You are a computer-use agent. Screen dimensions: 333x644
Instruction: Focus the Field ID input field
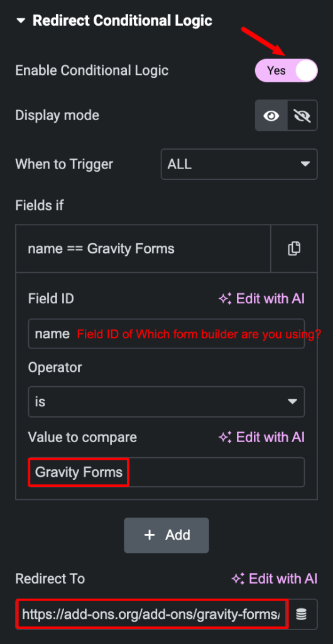tap(166, 333)
